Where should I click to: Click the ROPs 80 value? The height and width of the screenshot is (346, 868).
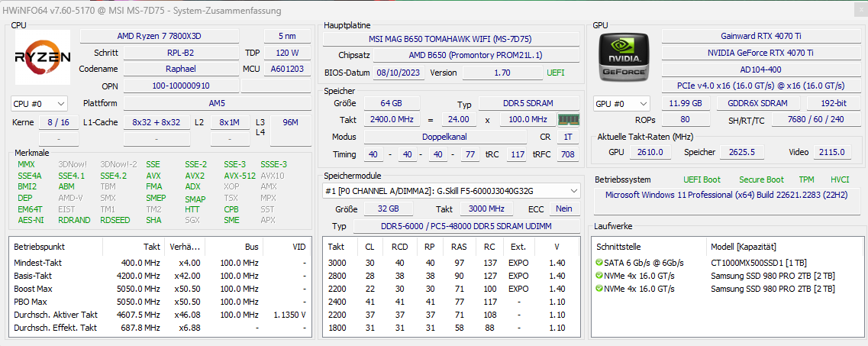[686, 120]
